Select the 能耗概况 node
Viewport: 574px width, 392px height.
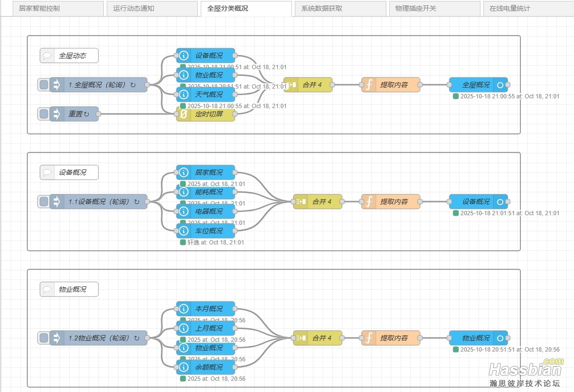point(209,192)
